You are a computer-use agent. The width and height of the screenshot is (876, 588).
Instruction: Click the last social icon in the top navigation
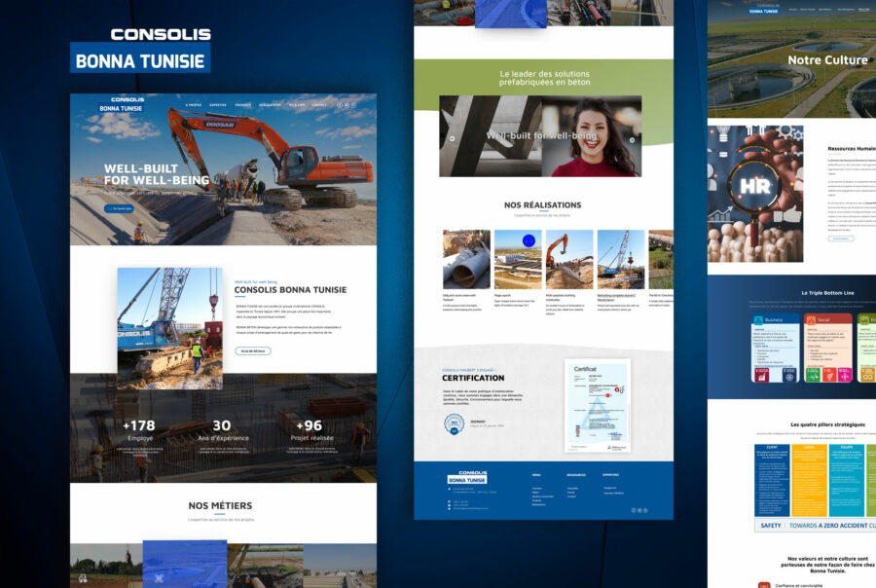351,104
